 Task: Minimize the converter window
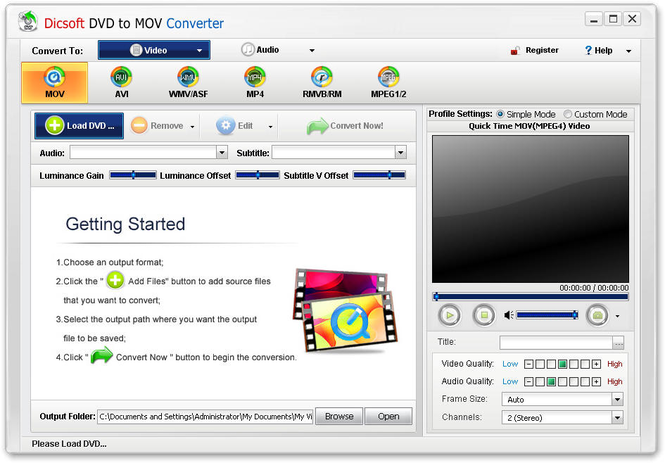[594, 20]
